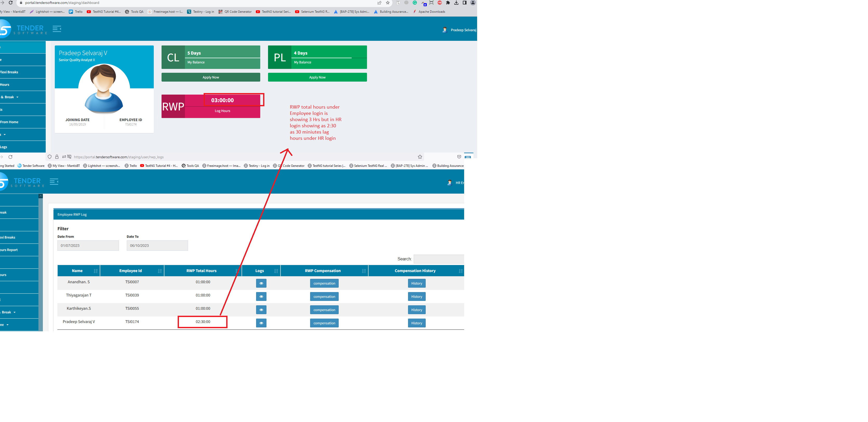868x422 pixels.
Task: Click the hamburger menu icon in top header
Action: [x=57, y=29]
